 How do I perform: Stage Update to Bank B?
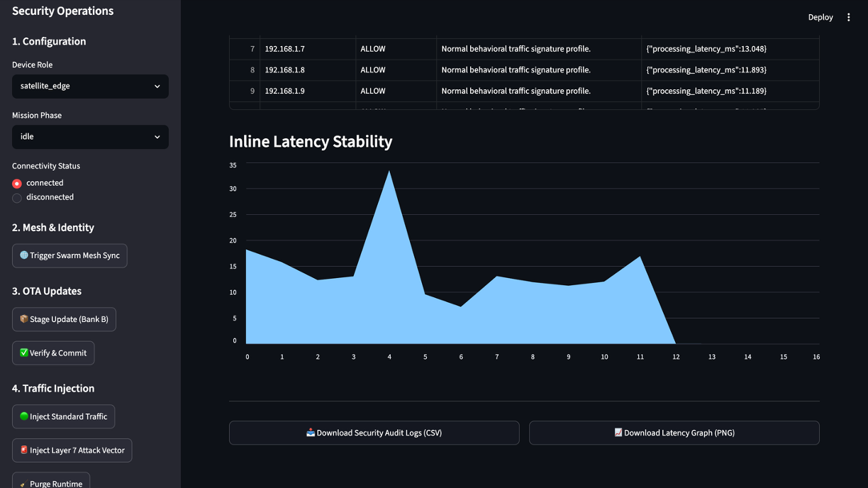[x=64, y=319]
